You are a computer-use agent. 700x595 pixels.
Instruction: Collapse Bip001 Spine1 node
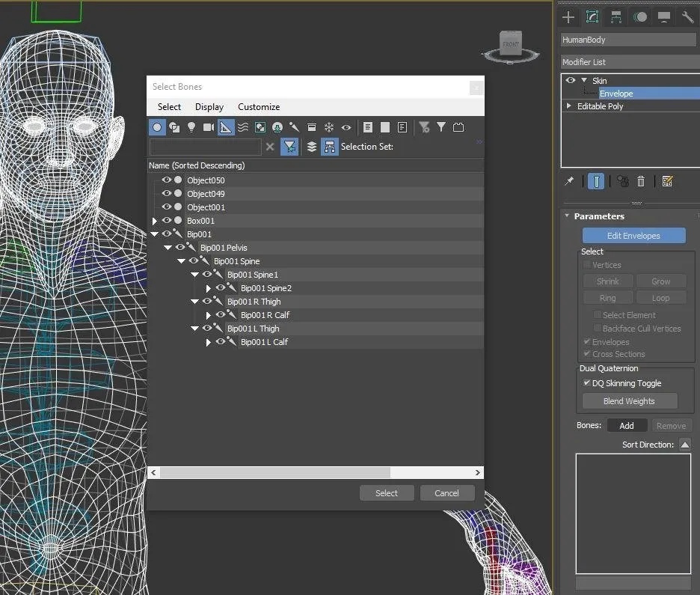(194, 274)
